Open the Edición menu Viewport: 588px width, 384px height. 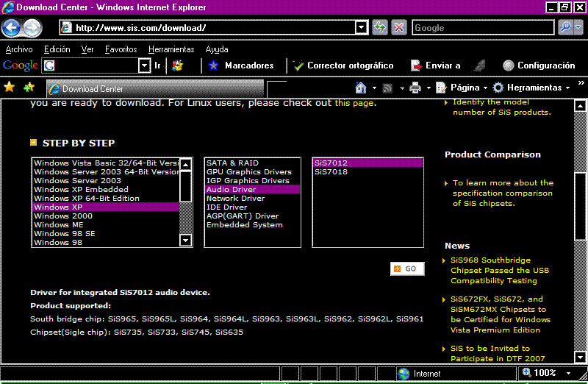pos(57,49)
